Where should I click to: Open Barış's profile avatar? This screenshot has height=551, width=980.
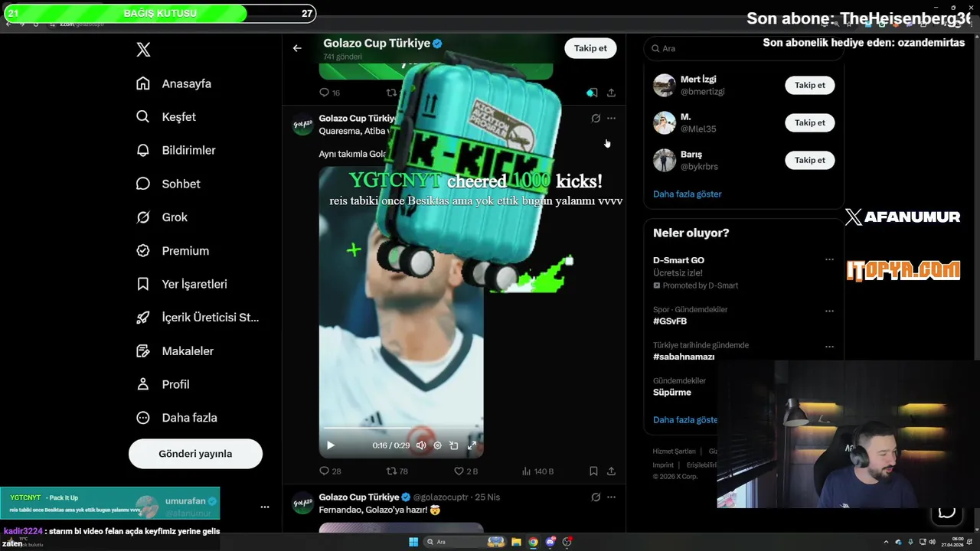pyautogui.click(x=665, y=160)
